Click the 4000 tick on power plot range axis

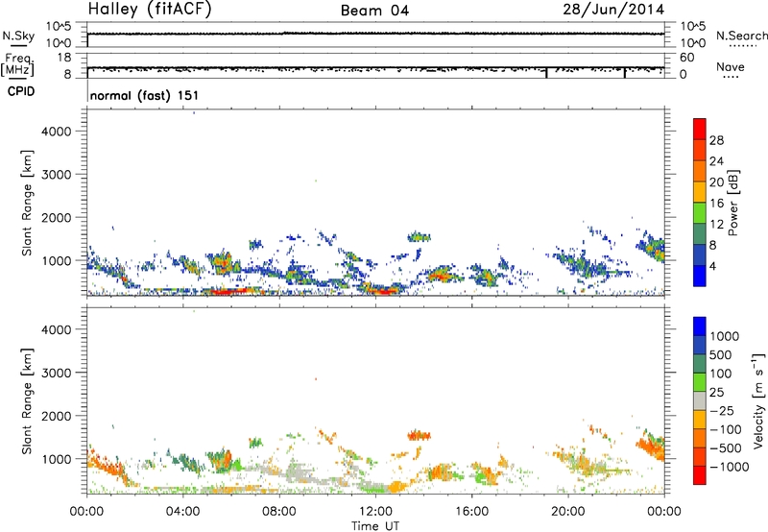[56, 132]
